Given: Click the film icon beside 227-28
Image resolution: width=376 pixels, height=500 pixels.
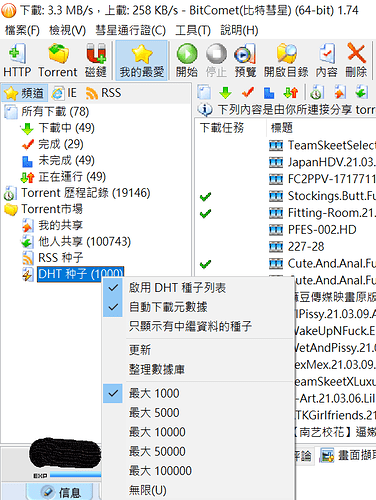Looking at the screenshot, I should click(276, 247).
